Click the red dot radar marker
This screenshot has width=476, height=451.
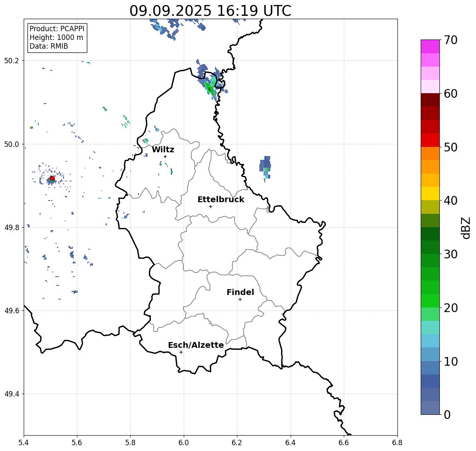tap(52, 178)
